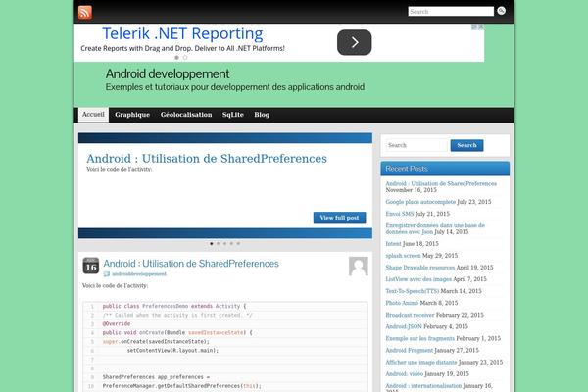Click the category icon beside androiddeveloppement
The height and width of the screenshot is (392, 588).
(x=107, y=274)
